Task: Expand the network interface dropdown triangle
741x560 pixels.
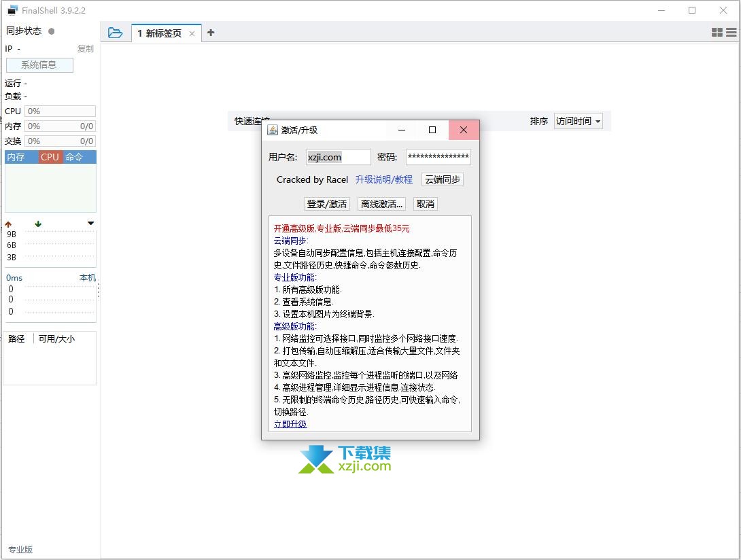Action: click(x=90, y=223)
